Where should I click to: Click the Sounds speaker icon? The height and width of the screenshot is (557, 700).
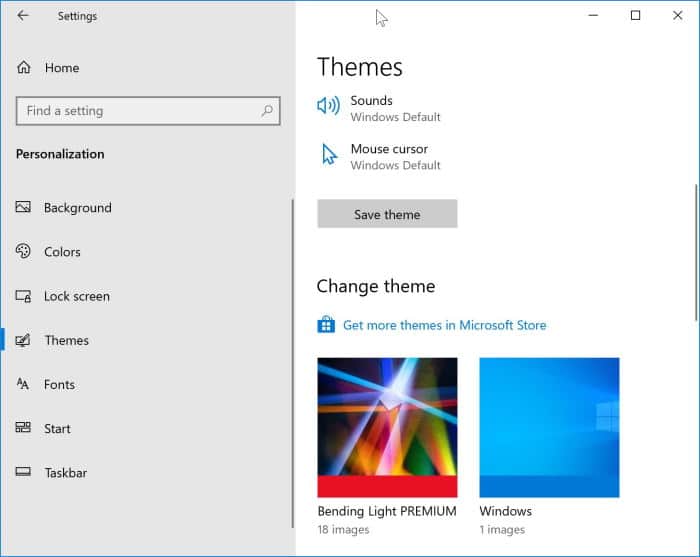(x=329, y=106)
